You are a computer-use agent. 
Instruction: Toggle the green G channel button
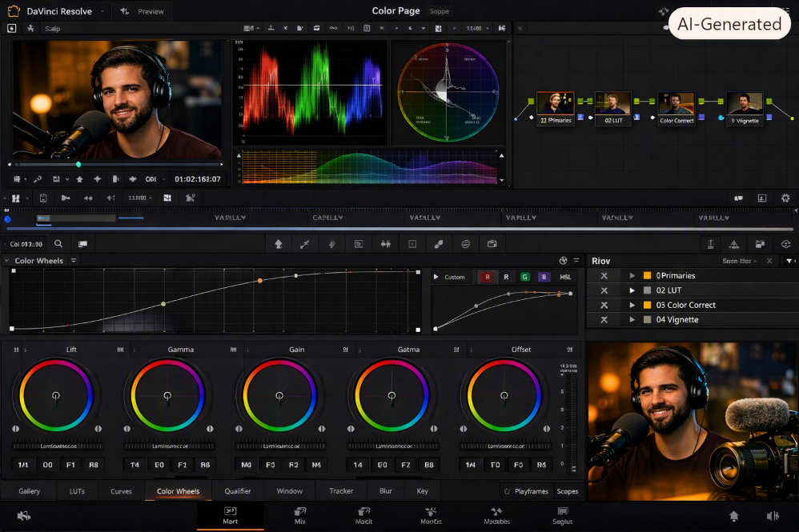[524, 277]
